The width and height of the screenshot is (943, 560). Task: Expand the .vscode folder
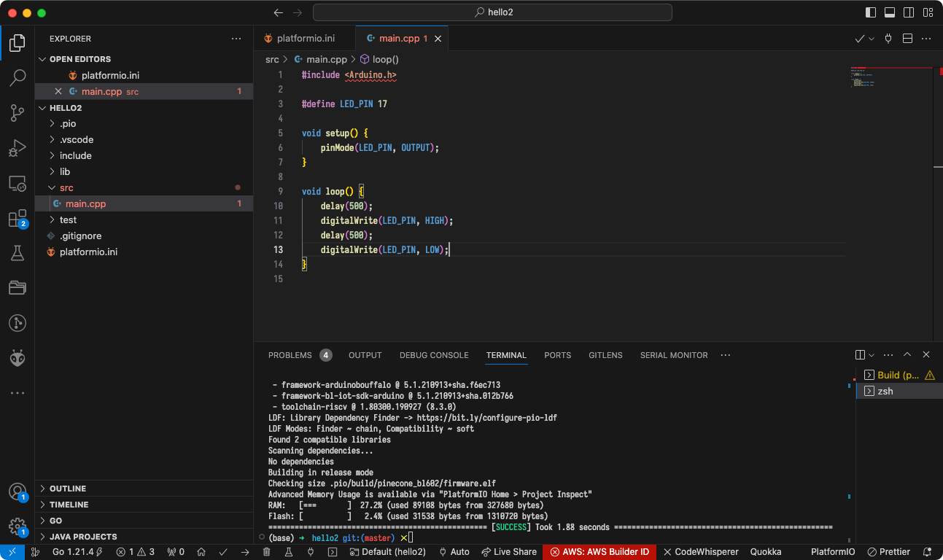[x=144, y=140]
